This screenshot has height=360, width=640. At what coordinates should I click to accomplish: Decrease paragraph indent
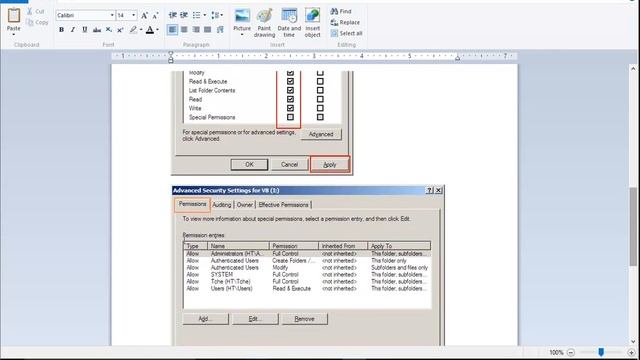click(172, 15)
